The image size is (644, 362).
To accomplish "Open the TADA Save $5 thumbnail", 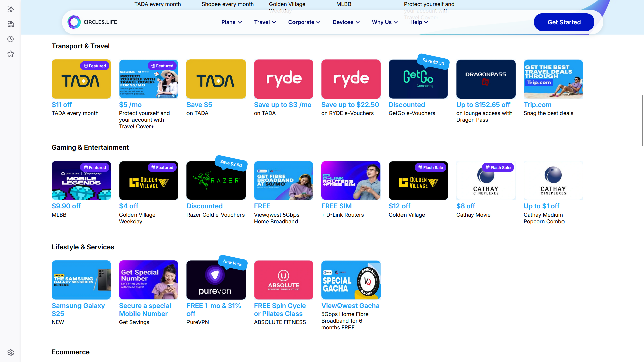I will click(x=216, y=79).
